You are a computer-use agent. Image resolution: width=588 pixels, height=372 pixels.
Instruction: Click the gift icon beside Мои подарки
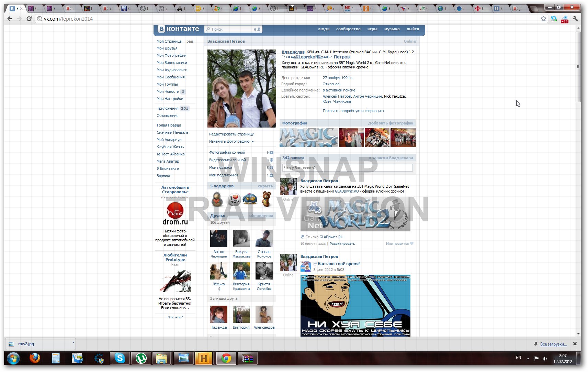tap(271, 168)
